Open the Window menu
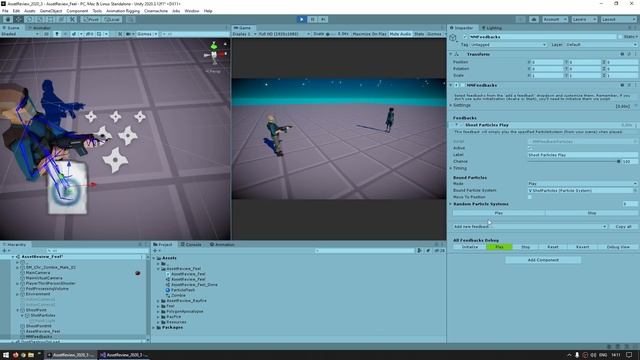The height and width of the screenshot is (360, 640). pos(192,11)
